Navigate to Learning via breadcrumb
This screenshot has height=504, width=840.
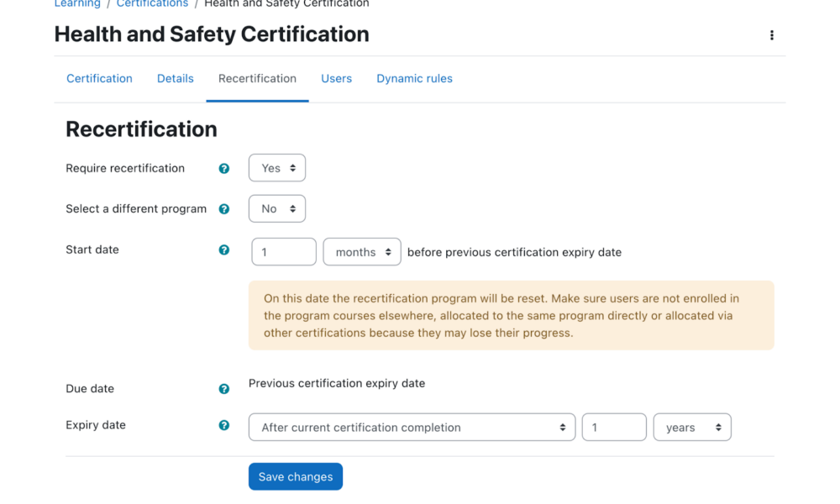[x=76, y=4]
